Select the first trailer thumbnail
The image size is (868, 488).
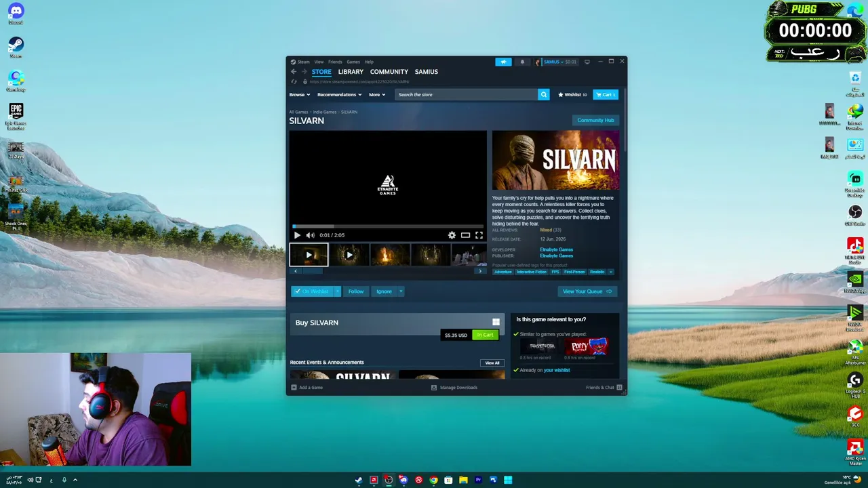[309, 255]
